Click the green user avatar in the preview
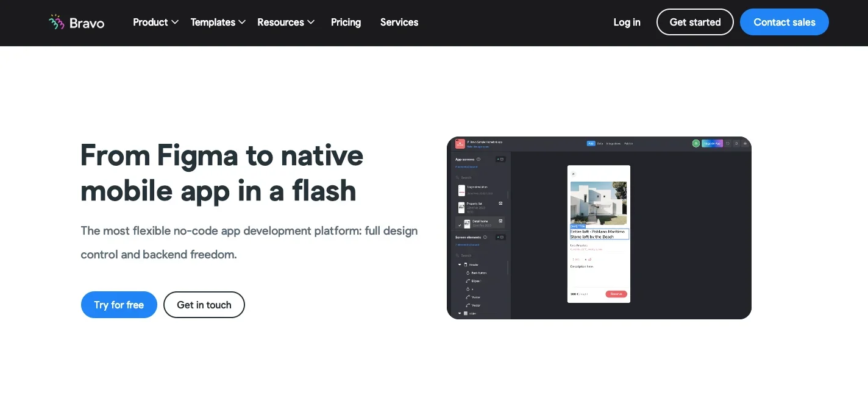This screenshot has height=401, width=868. point(695,144)
